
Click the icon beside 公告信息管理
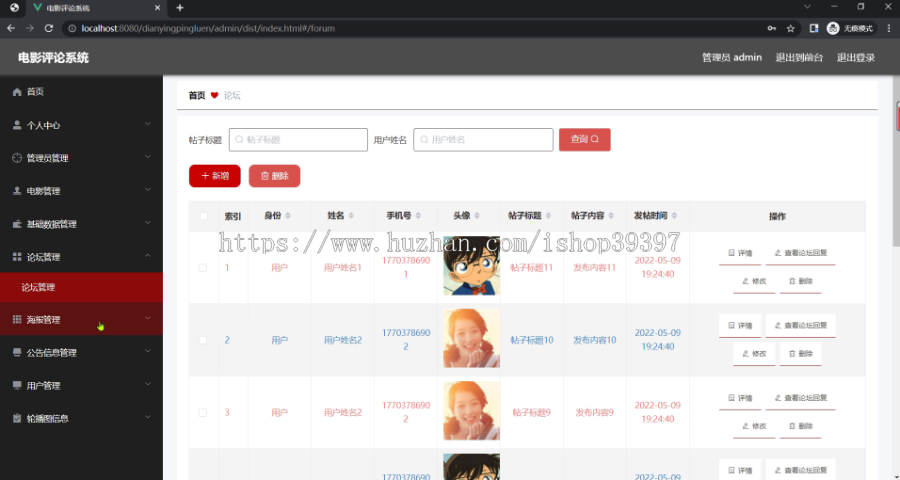(x=17, y=353)
